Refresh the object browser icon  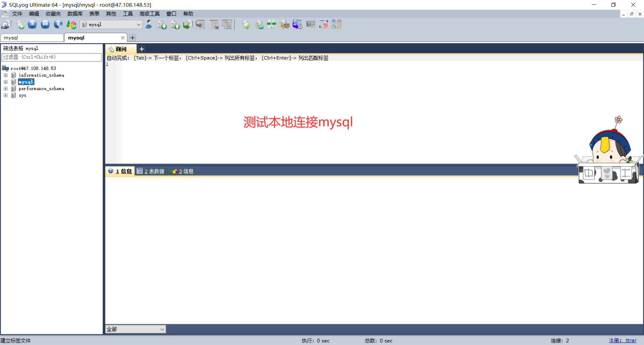tap(71, 24)
